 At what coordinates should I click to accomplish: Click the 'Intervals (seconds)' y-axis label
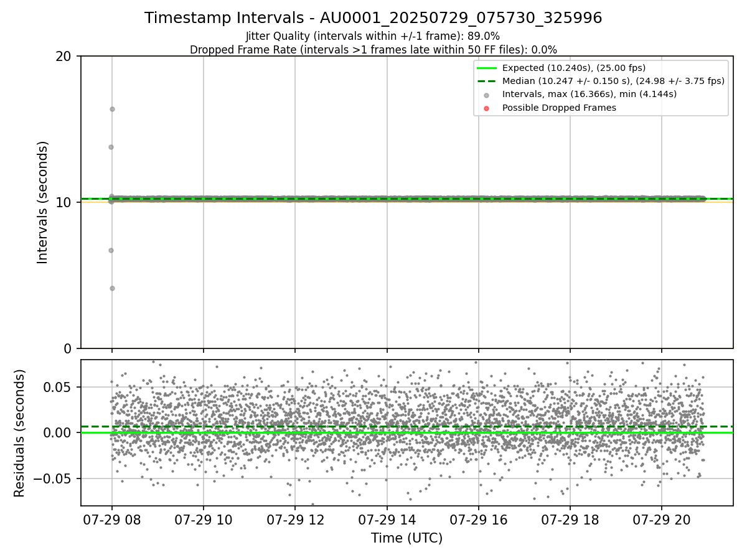(x=43, y=202)
